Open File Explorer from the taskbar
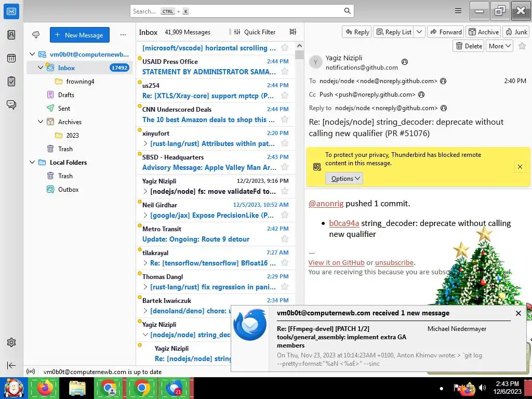 point(77,388)
